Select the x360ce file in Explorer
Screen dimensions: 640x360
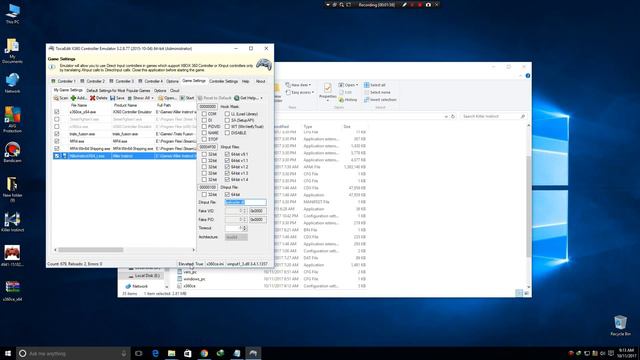[x=189, y=286]
